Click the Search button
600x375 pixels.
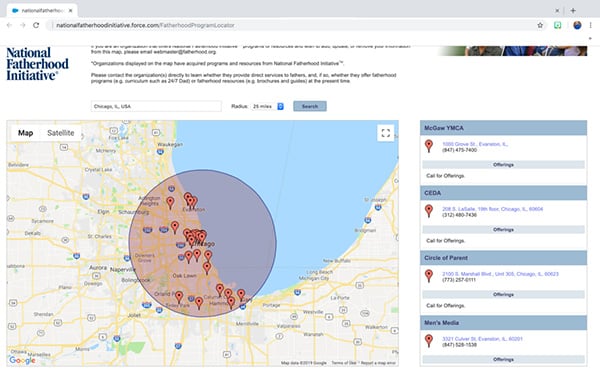(x=310, y=106)
